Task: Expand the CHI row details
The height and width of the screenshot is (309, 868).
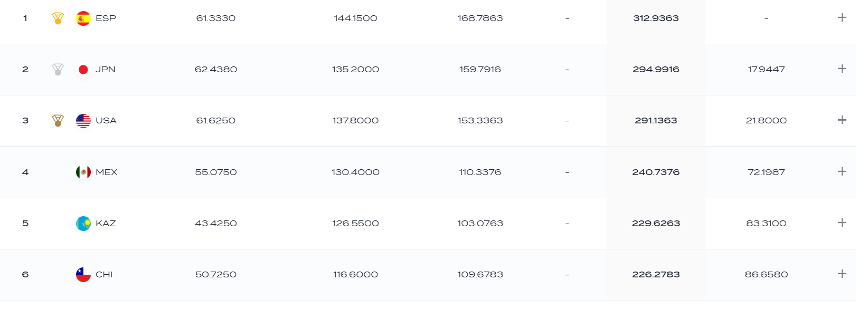Action: click(842, 274)
